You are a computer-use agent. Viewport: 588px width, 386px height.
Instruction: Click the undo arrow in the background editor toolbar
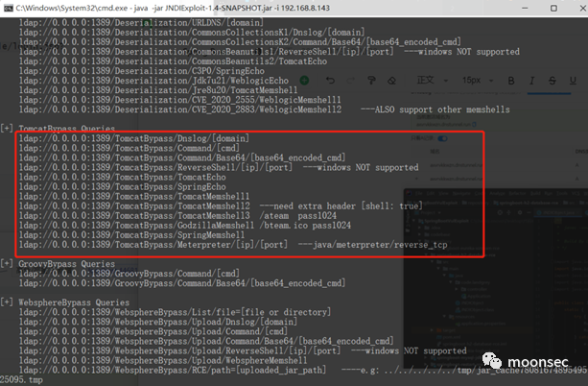coord(330,81)
